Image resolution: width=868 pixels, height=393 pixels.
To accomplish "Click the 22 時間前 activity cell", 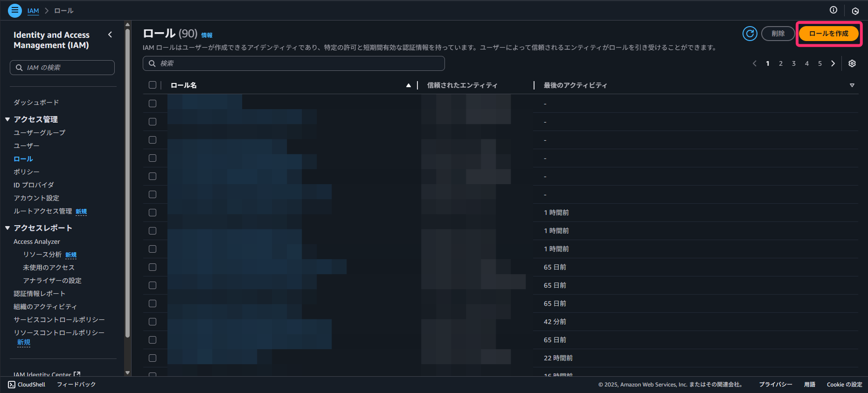I will click(558, 358).
